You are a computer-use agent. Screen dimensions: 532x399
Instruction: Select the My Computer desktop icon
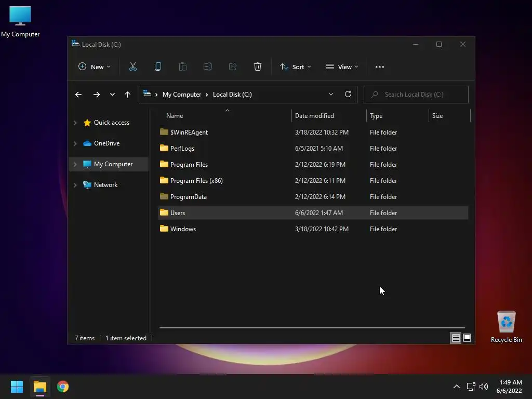click(x=20, y=22)
